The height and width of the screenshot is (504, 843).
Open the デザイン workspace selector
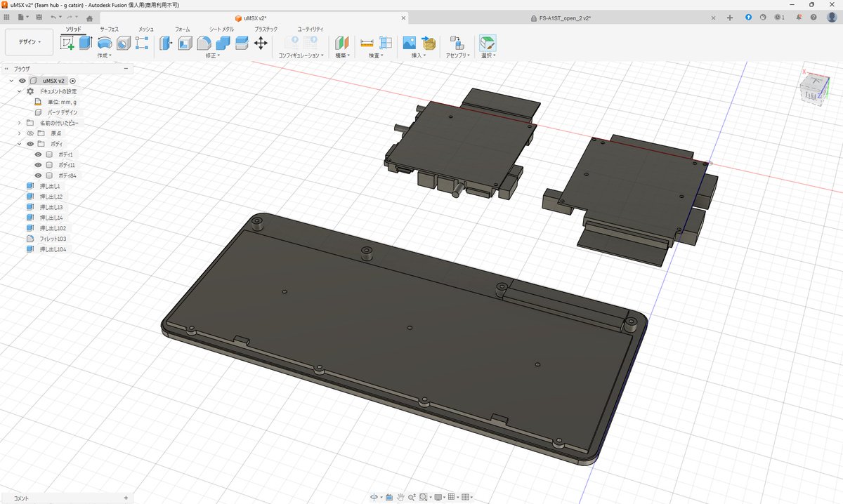point(28,41)
